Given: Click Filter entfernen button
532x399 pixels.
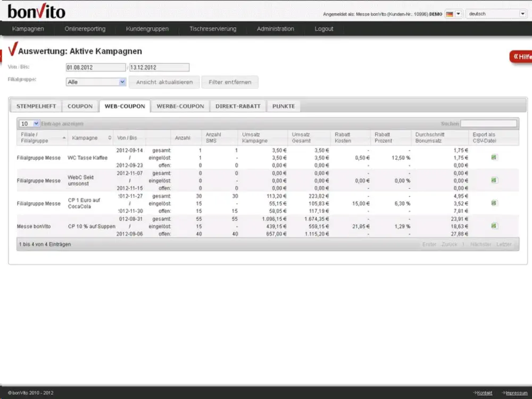Looking at the screenshot, I should (x=230, y=82).
